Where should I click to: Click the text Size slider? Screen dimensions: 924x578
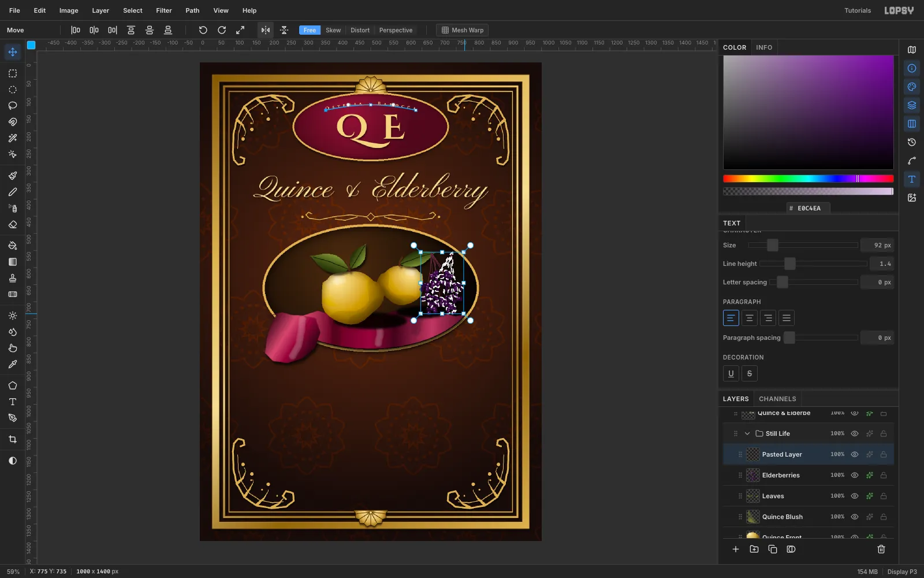(803, 245)
